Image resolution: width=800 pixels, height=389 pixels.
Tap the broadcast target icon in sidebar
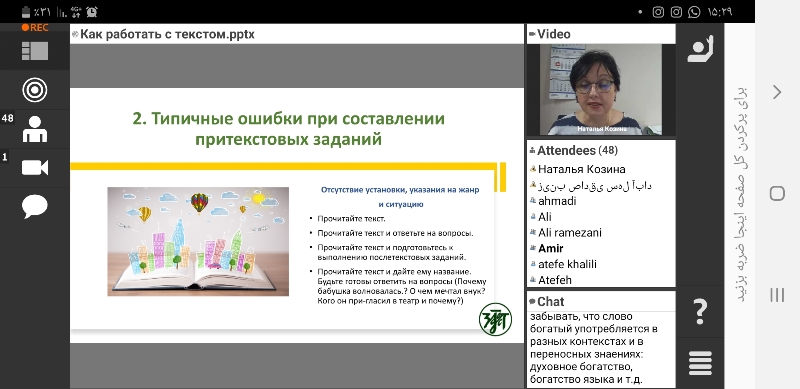[x=35, y=90]
